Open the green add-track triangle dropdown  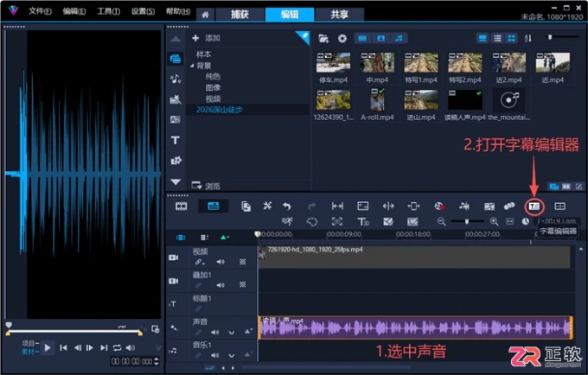[225, 238]
